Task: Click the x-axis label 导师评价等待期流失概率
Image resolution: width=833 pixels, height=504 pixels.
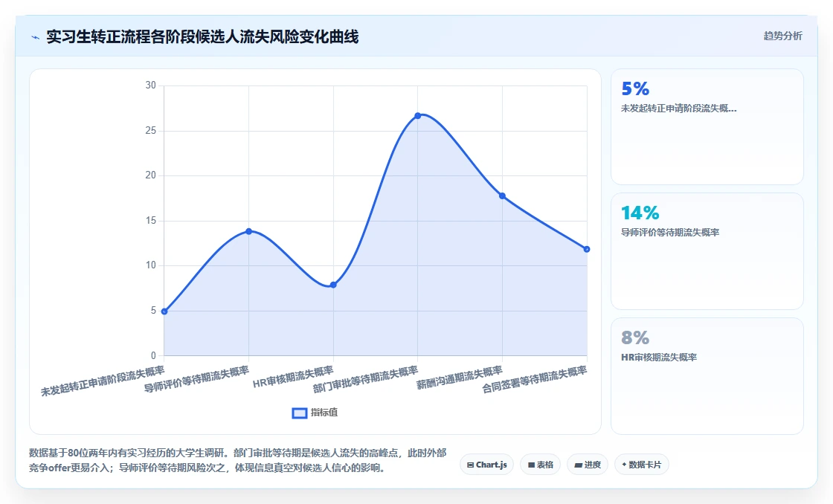Action: tap(196, 378)
